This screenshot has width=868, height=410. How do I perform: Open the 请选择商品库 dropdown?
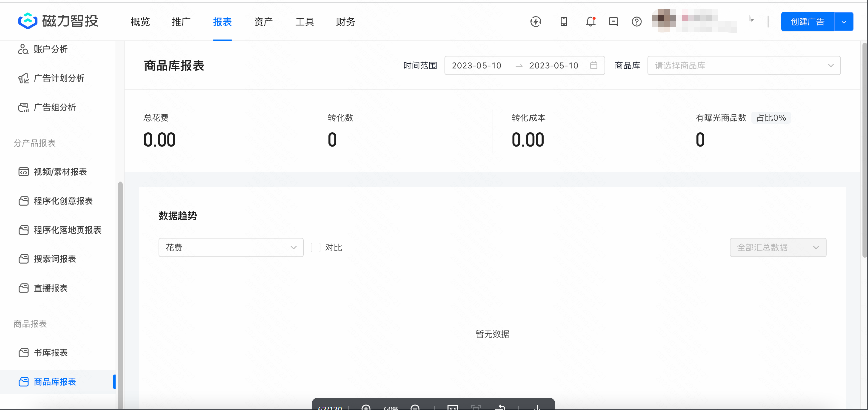[x=744, y=66]
